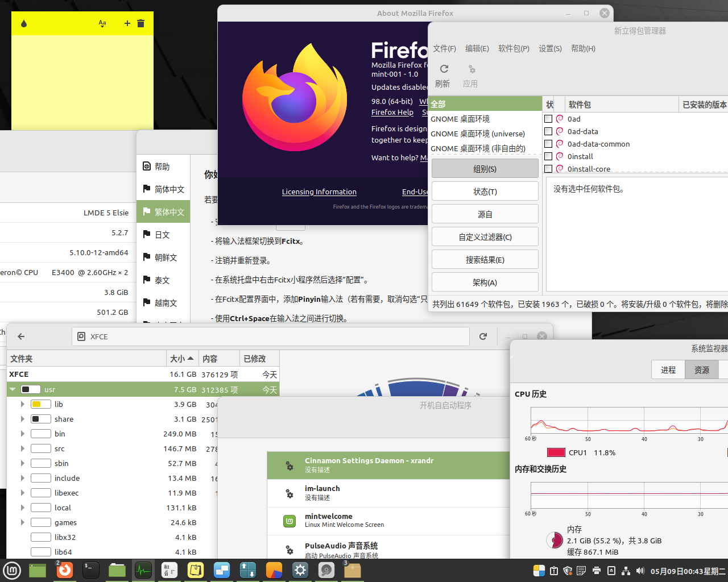Mark the 0ad-data package checkbox
728x582 pixels.
point(548,131)
